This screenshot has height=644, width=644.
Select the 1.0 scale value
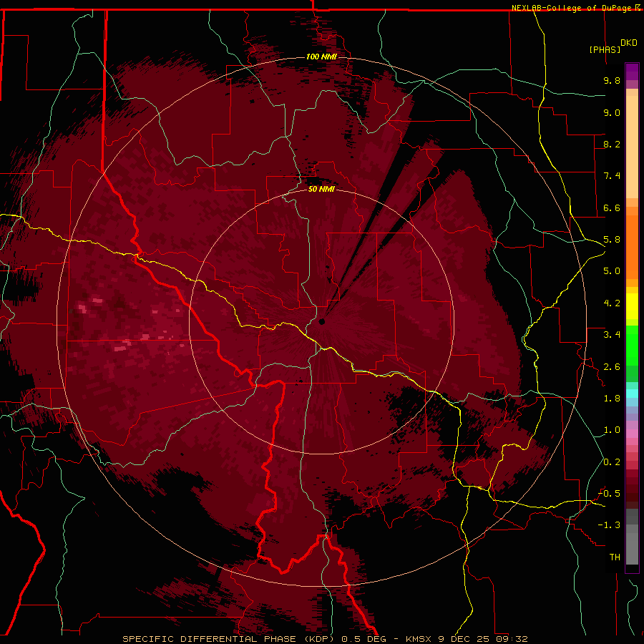[612, 430]
